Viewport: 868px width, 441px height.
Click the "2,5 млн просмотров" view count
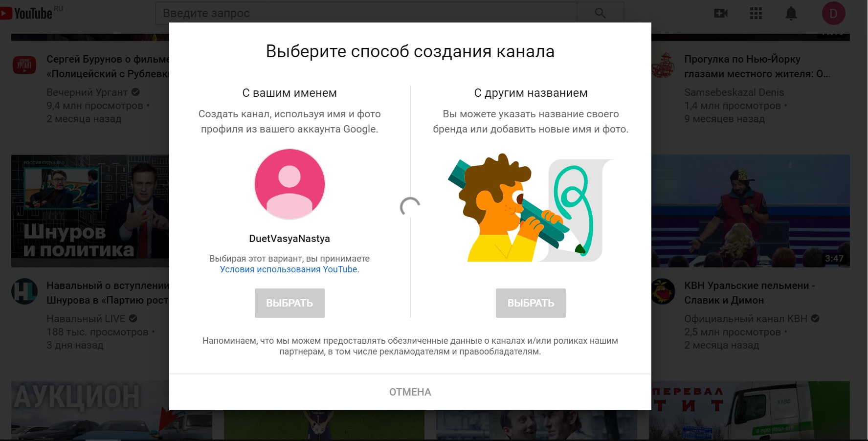pyautogui.click(x=733, y=332)
